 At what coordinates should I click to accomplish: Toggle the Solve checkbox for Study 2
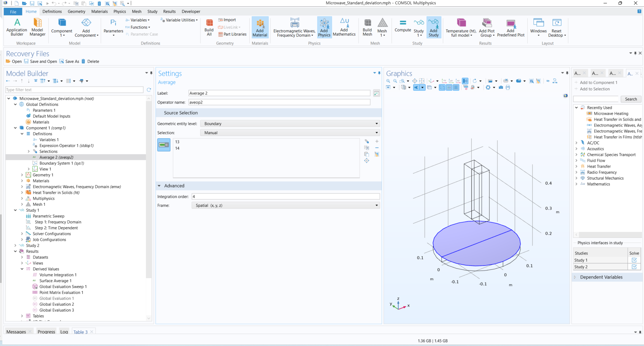pyautogui.click(x=634, y=267)
